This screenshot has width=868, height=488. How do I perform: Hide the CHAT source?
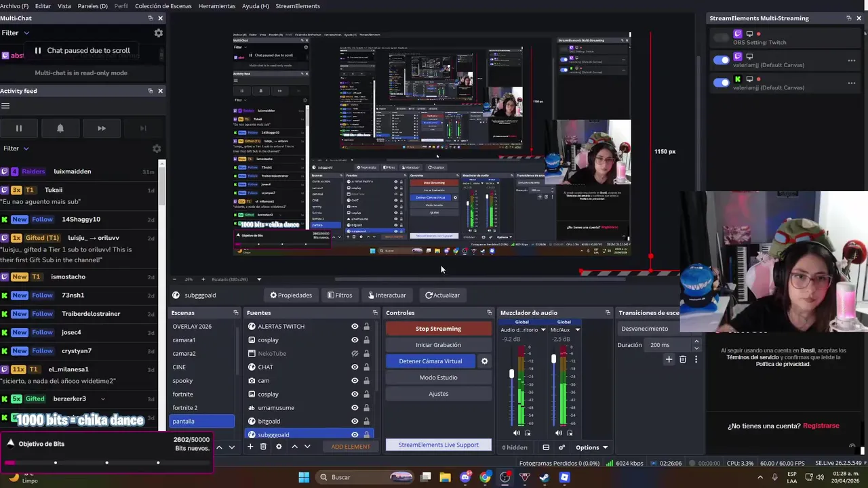coord(355,367)
